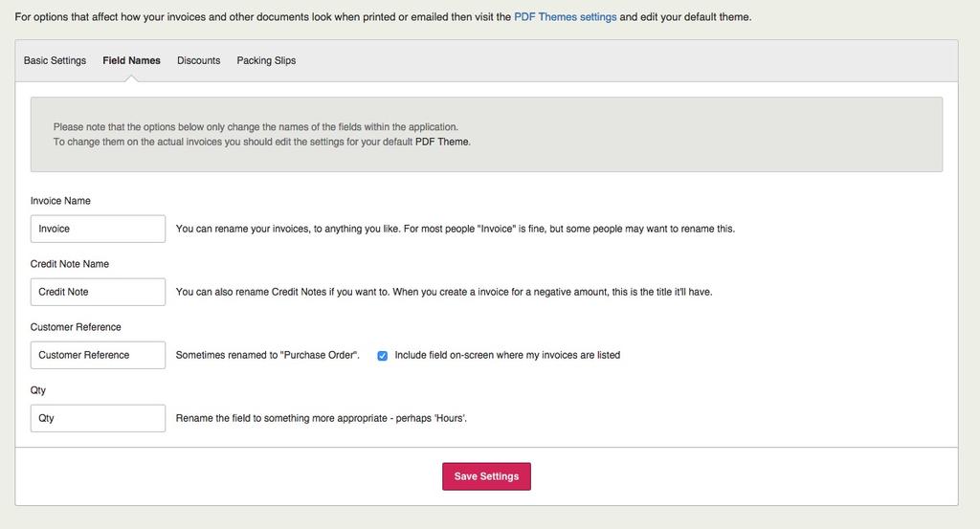Click into the Credit Note Name field
This screenshot has width=980, height=529.
pyautogui.click(x=98, y=292)
